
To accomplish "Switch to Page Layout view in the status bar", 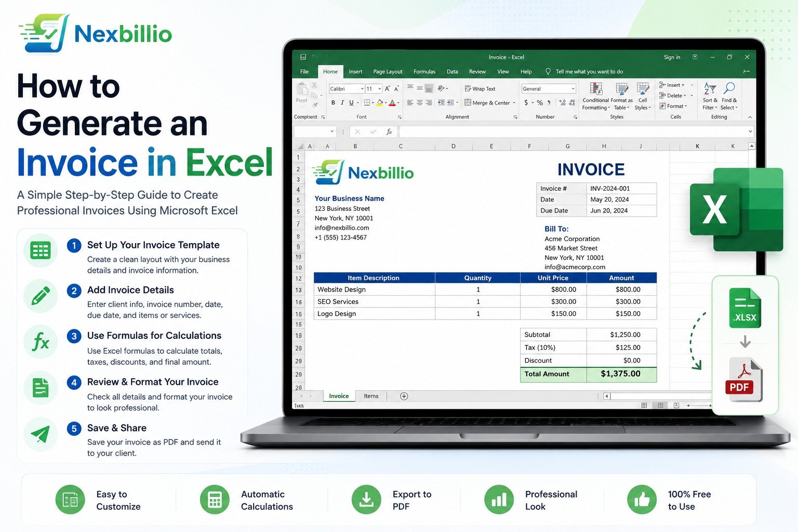I will tap(660, 405).
